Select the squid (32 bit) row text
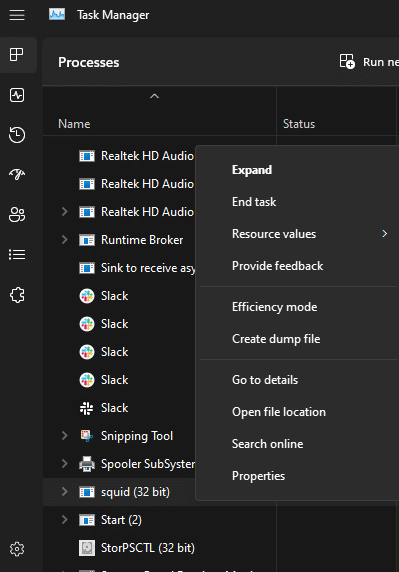The height and width of the screenshot is (572, 399). pos(135,492)
